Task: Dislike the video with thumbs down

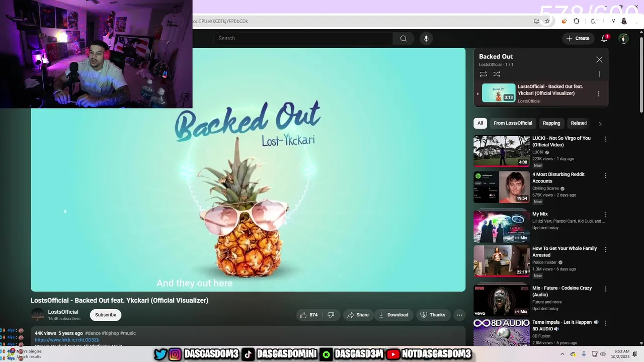Action: point(331,315)
